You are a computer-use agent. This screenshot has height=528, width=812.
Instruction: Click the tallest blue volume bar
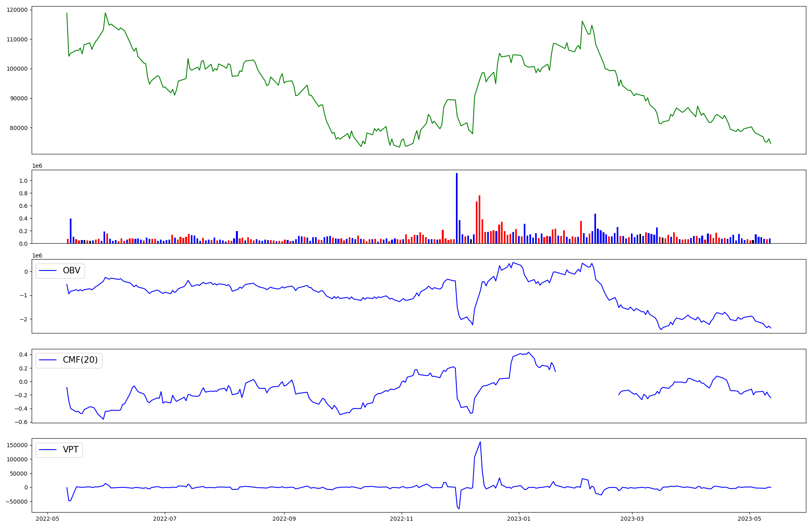point(457,208)
